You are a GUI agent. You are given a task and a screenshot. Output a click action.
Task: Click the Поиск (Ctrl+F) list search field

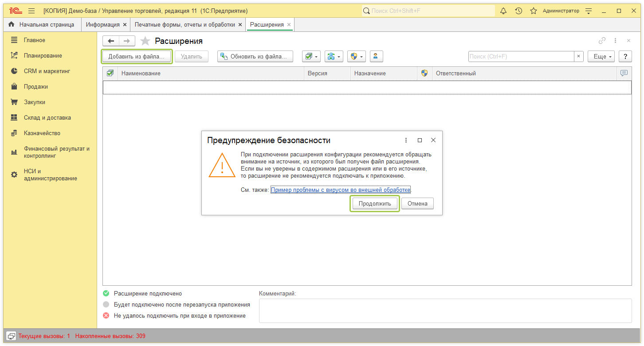click(x=521, y=57)
